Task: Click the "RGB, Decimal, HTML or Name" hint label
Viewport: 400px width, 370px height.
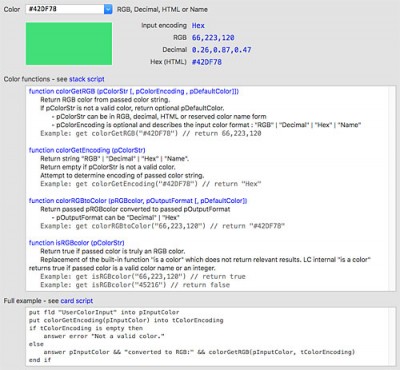Action: click(162, 10)
